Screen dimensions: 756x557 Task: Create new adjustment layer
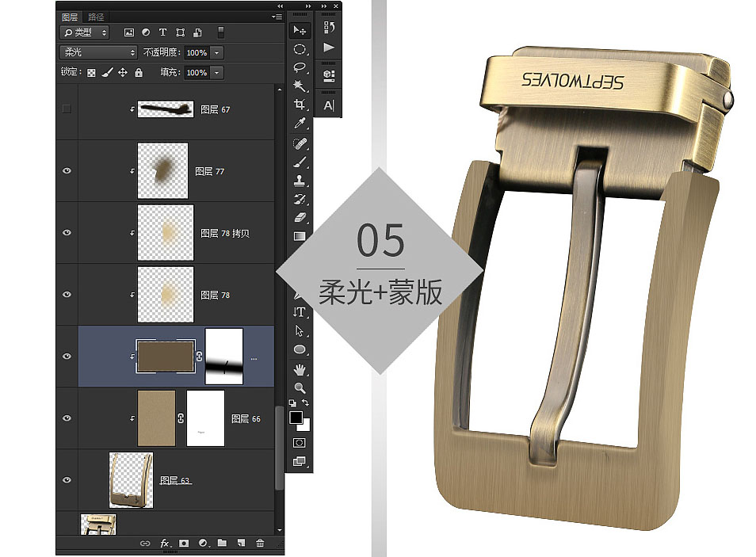point(203,543)
